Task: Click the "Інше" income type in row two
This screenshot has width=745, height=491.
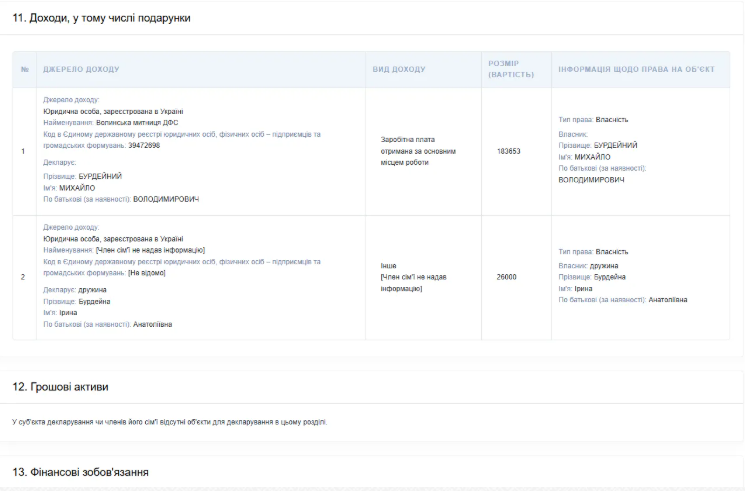Action: [x=389, y=266]
